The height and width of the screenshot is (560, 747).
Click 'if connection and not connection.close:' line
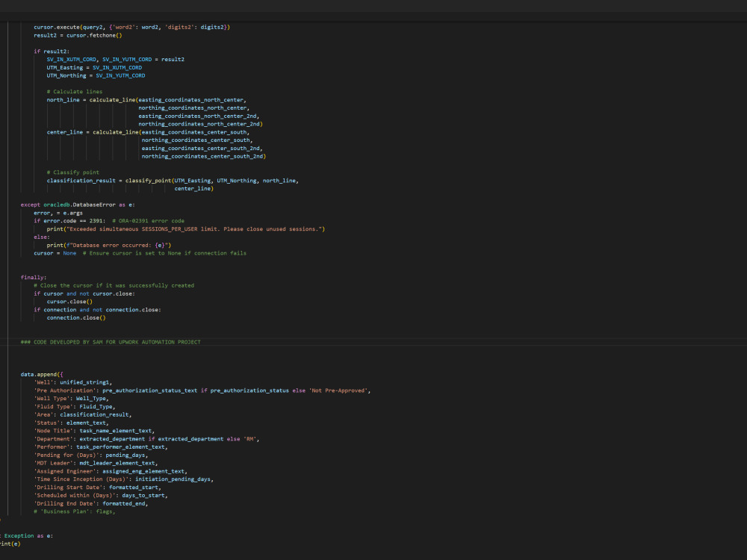(97, 310)
